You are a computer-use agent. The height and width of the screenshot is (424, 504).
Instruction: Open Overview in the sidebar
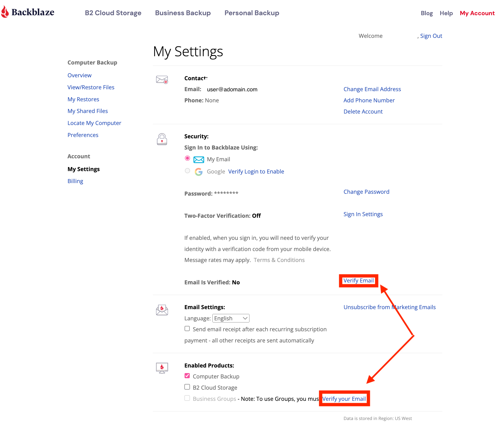tap(80, 75)
